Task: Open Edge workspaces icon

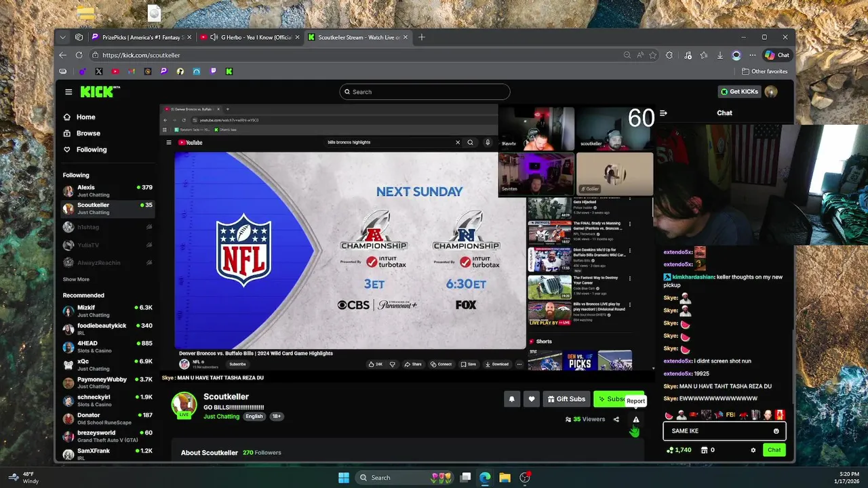Action: pos(79,37)
